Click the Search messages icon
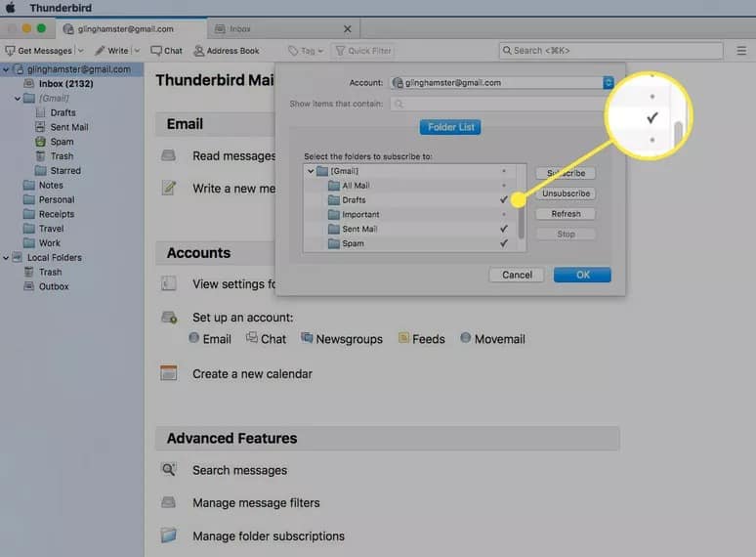756x557 pixels. point(169,469)
